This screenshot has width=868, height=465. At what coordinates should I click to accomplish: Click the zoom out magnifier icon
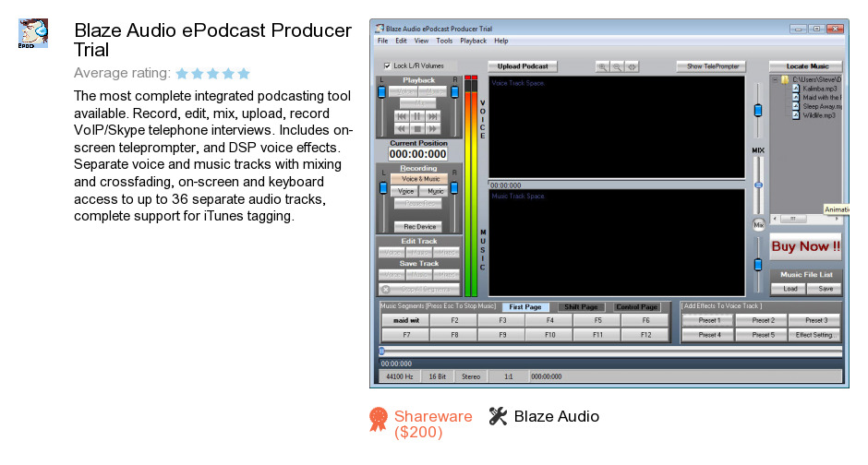tap(617, 67)
